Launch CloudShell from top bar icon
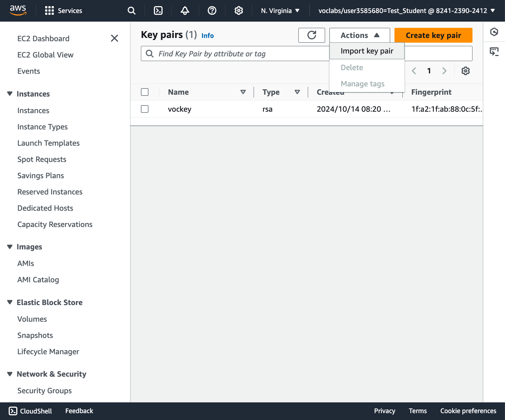The height and width of the screenshot is (420, 505). (158, 11)
